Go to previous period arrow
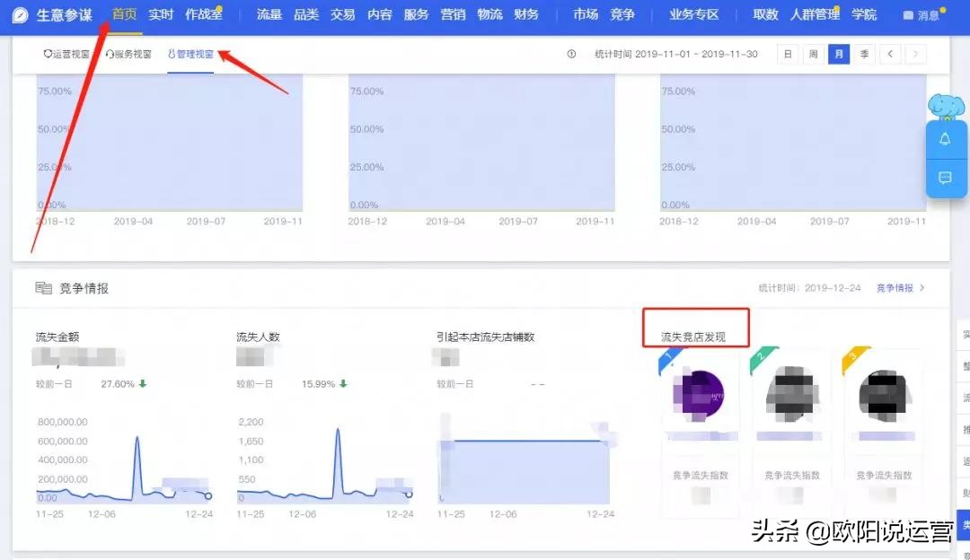This screenshot has width=970, height=560. tap(890, 55)
